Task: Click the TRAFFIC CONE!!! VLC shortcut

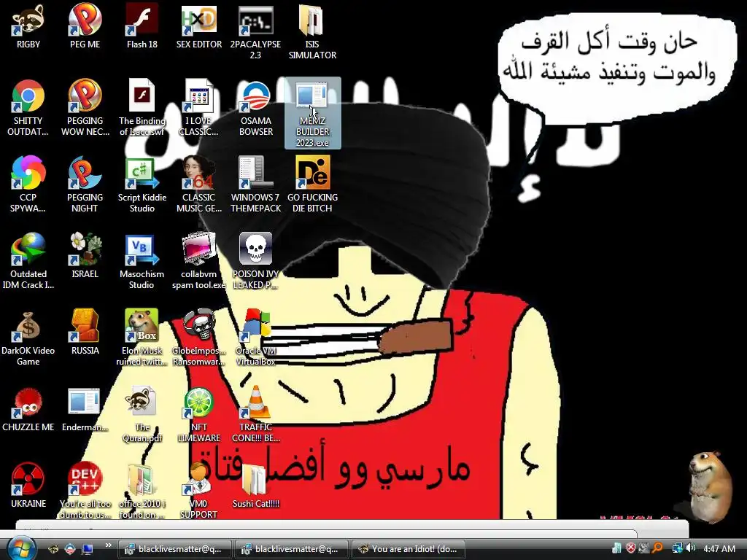Action: pyautogui.click(x=255, y=415)
